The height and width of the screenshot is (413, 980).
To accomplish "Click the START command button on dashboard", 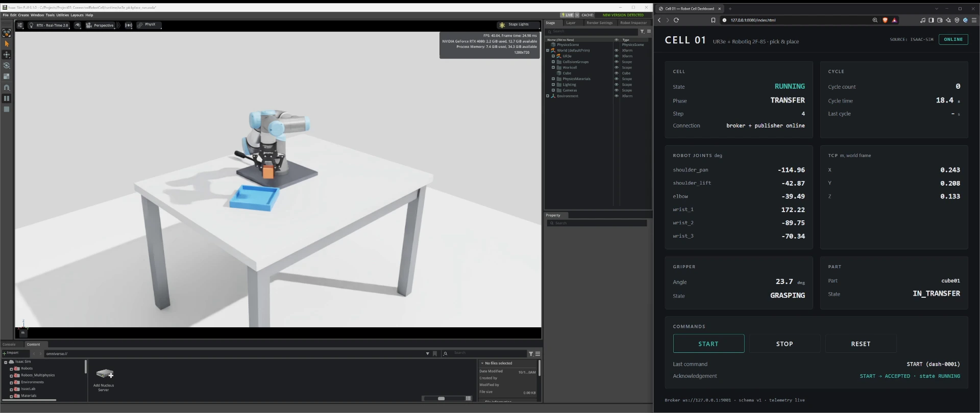I will pos(708,344).
